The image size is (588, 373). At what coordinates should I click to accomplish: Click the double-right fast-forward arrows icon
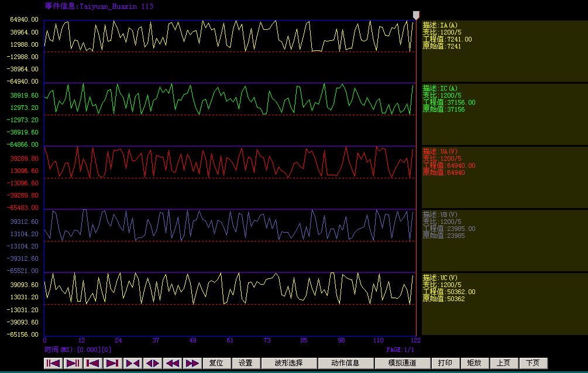[x=192, y=363]
